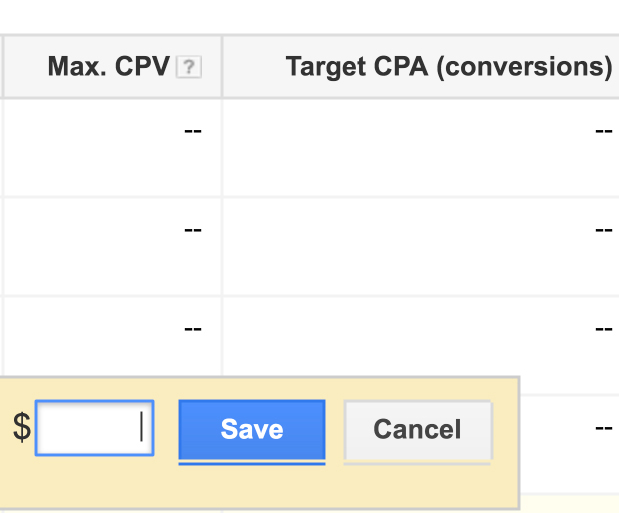Select the second row Target CPA cell
Screen dimensions: 619x513
click(603, 230)
